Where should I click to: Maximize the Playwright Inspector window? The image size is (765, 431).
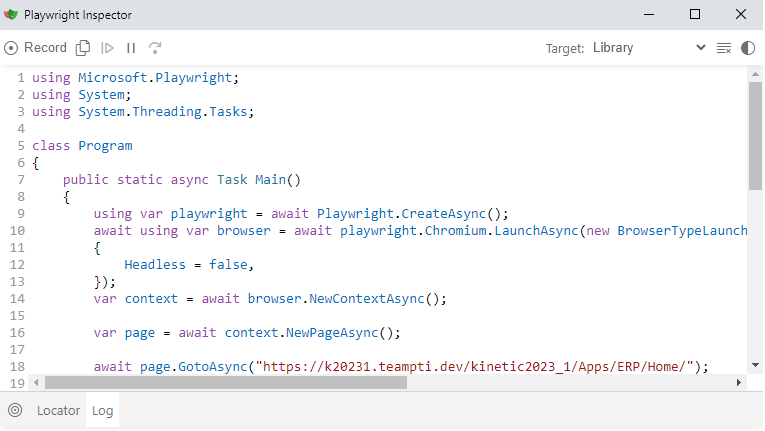pos(695,15)
